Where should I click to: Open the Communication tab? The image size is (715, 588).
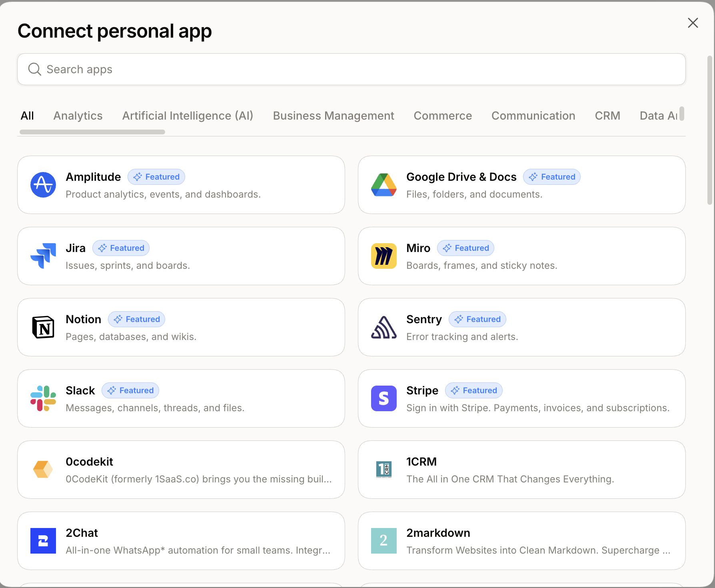533,116
